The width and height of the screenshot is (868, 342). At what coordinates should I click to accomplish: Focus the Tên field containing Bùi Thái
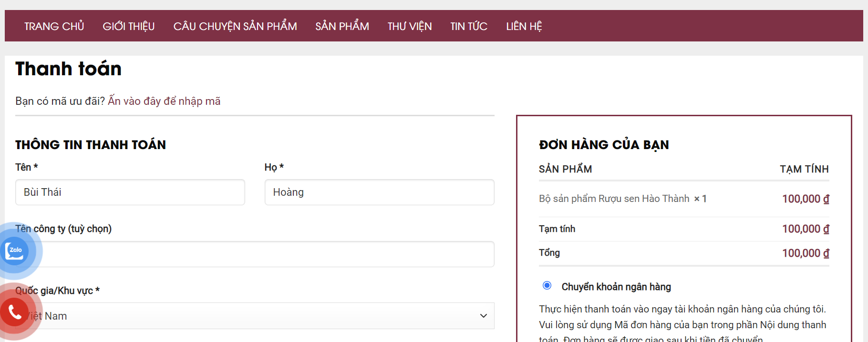130,192
